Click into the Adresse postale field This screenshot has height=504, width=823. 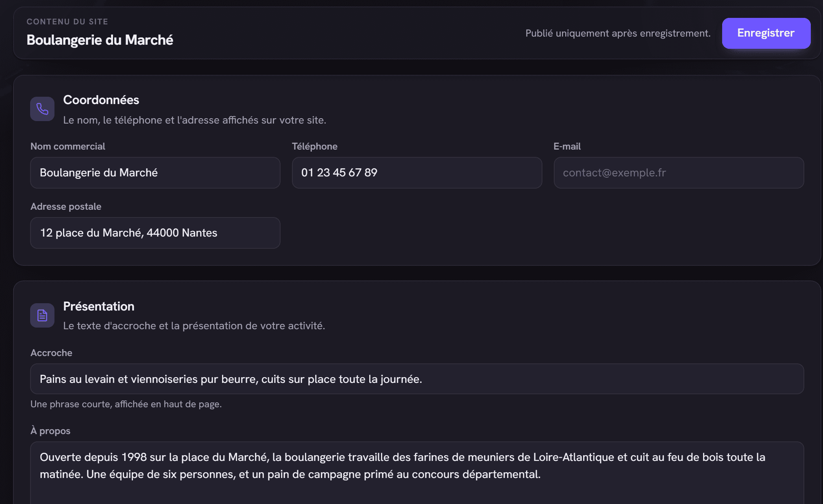(155, 233)
